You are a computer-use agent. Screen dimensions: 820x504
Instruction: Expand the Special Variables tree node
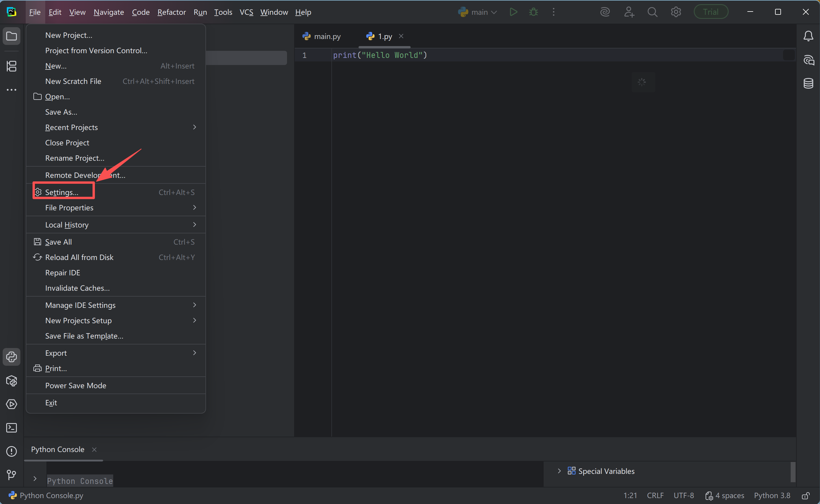559,471
